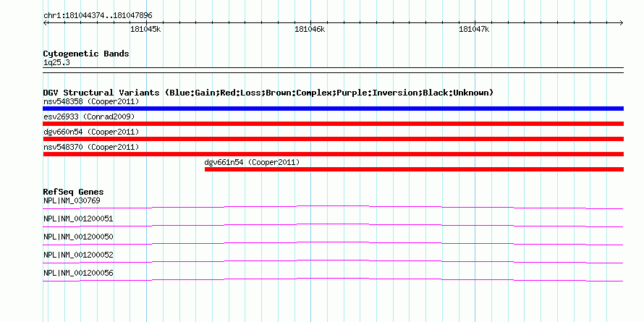Click the right arrow of the ruler

pyautogui.click(x=621, y=22)
